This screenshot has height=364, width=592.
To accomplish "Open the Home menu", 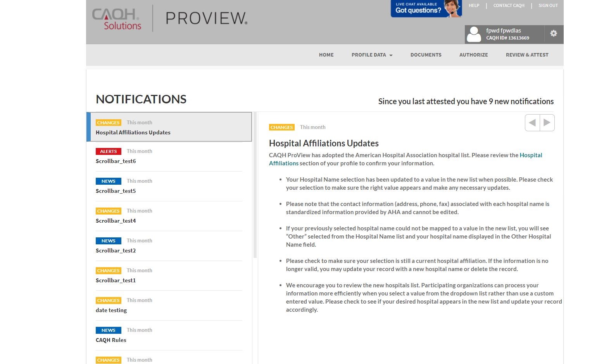I will [326, 55].
